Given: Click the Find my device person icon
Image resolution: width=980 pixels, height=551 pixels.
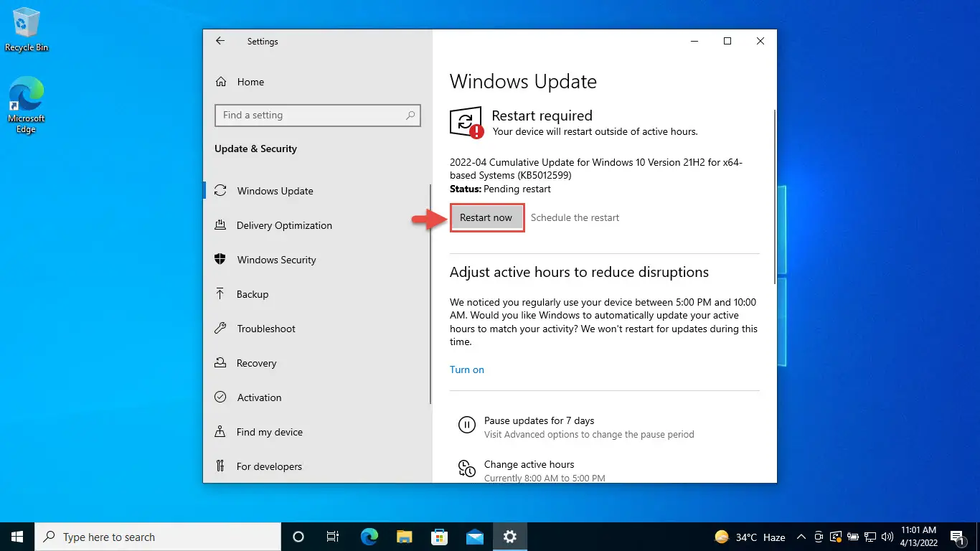Looking at the screenshot, I should click(x=221, y=431).
